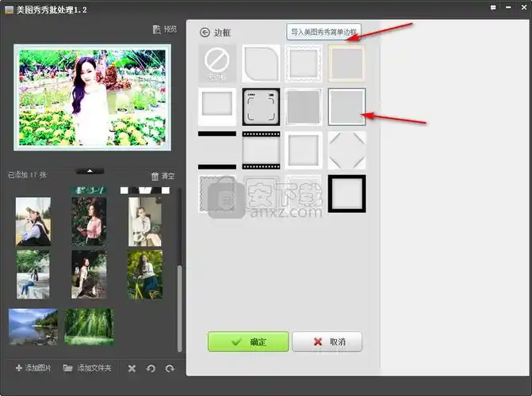532x396 pixels.
Task: Select the film strip border
Action: (x=261, y=150)
